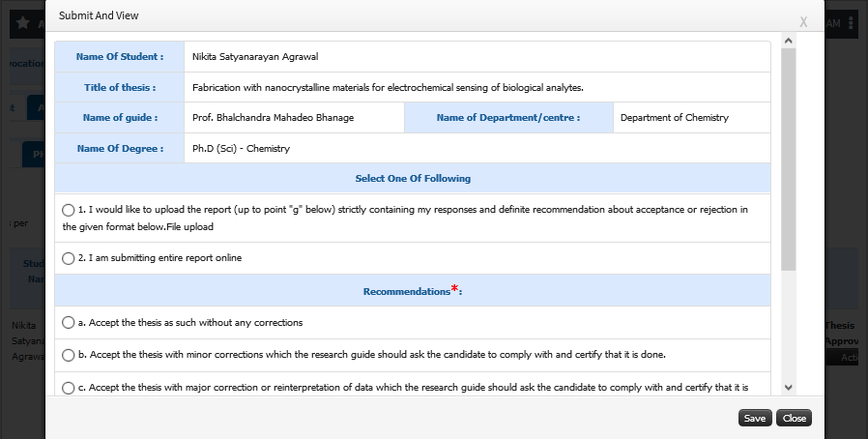Click the 'Select One Of Following' heading

click(413, 178)
